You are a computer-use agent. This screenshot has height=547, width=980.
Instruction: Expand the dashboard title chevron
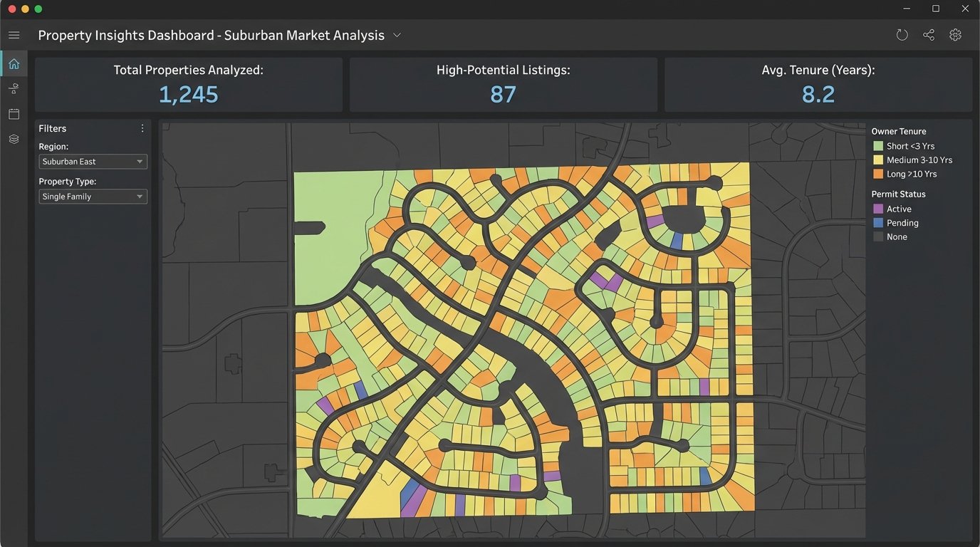coord(397,34)
